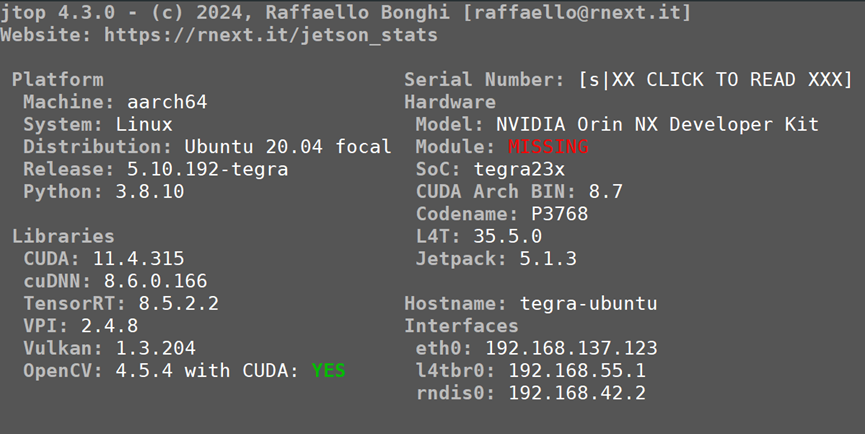Click the eth0 address 192.168.137.123
Image resolution: width=865 pixels, height=434 pixels.
click(x=571, y=348)
